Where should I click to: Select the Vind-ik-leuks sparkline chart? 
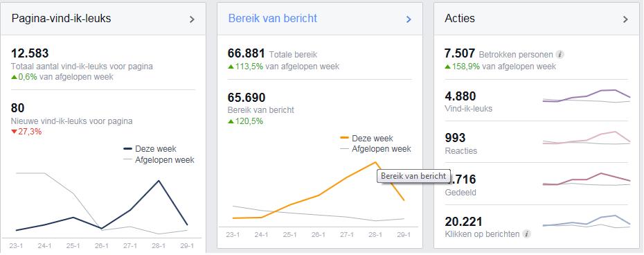click(586, 96)
